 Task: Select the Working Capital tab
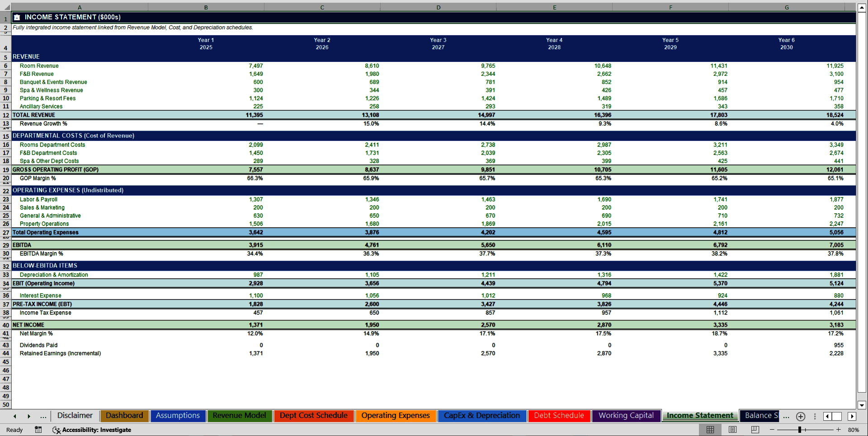626,416
